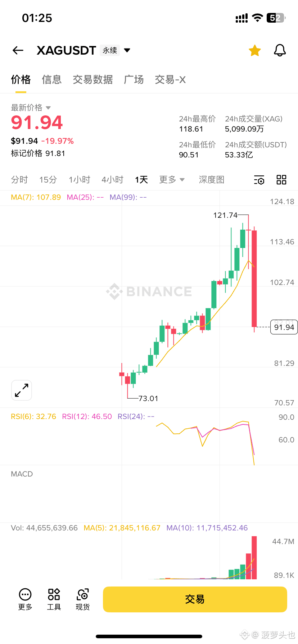Select the 15分 interval
The width and height of the screenshot is (298, 644).
48,180
